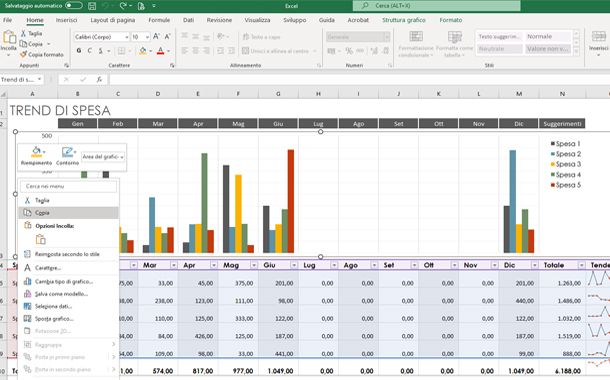Choose Taglia in the context menu
The width and height of the screenshot is (610, 380).
coord(68,200)
